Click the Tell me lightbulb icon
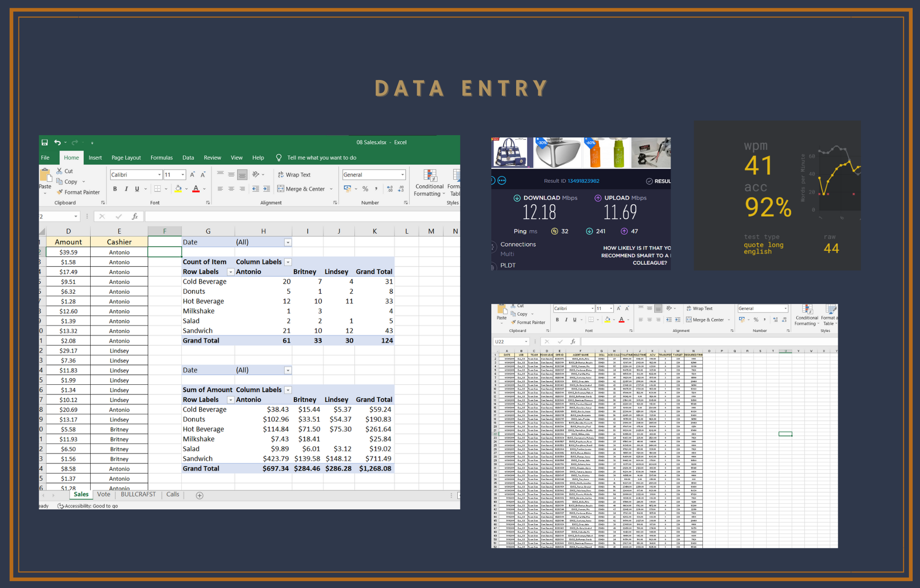This screenshot has width=920, height=588. (279, 158)
